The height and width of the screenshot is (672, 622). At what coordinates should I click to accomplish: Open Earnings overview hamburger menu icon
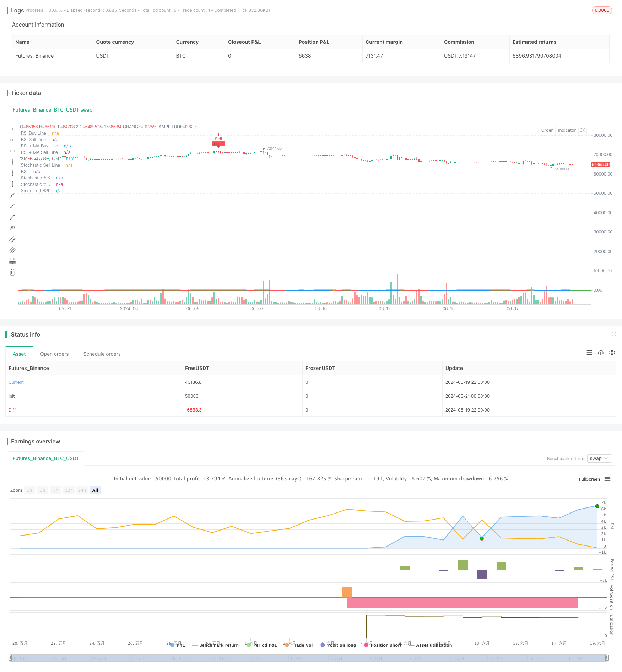click(607, 479)
